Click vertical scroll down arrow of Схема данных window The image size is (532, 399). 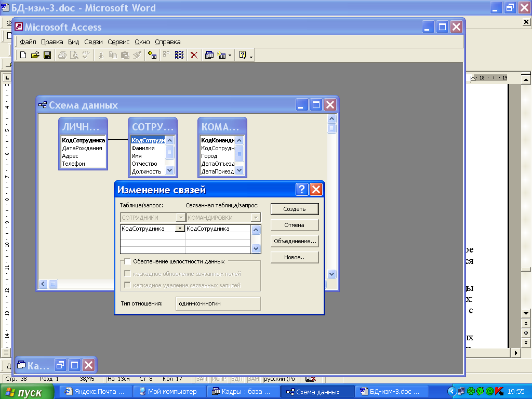pyautogui.click(x=331, y=274)
